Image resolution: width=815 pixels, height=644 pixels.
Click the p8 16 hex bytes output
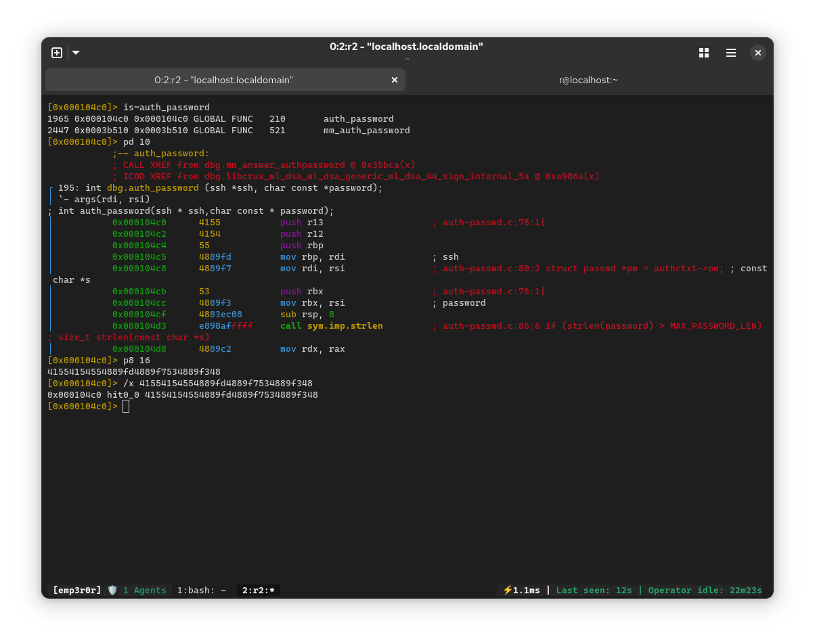point(134,372)
